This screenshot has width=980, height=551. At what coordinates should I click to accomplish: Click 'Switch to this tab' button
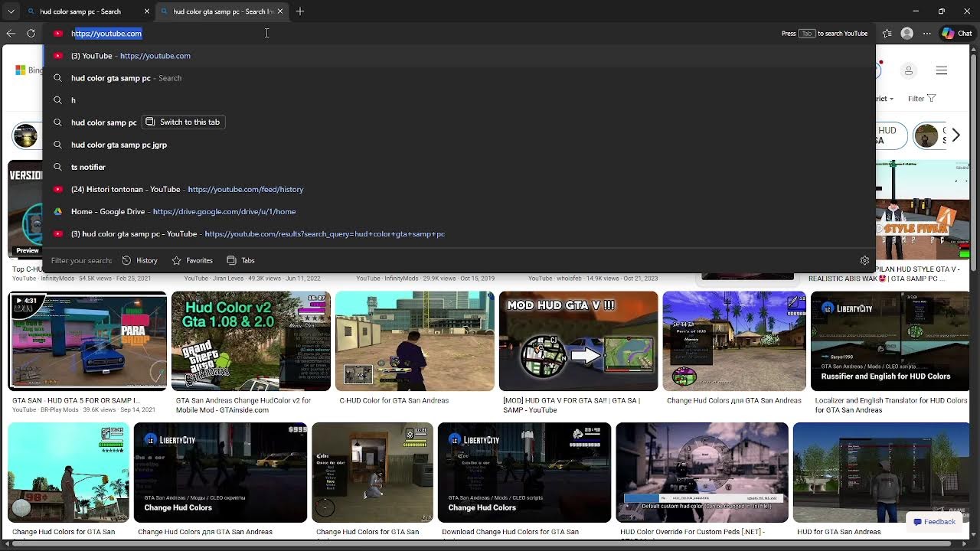pyautogui.click(x=183, y=122)
